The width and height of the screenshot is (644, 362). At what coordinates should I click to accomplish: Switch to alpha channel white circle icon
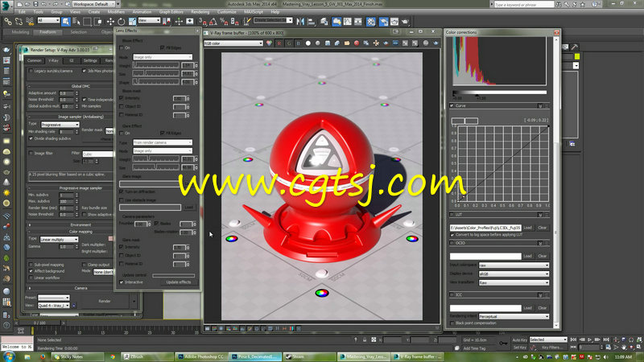coord(308,43)
